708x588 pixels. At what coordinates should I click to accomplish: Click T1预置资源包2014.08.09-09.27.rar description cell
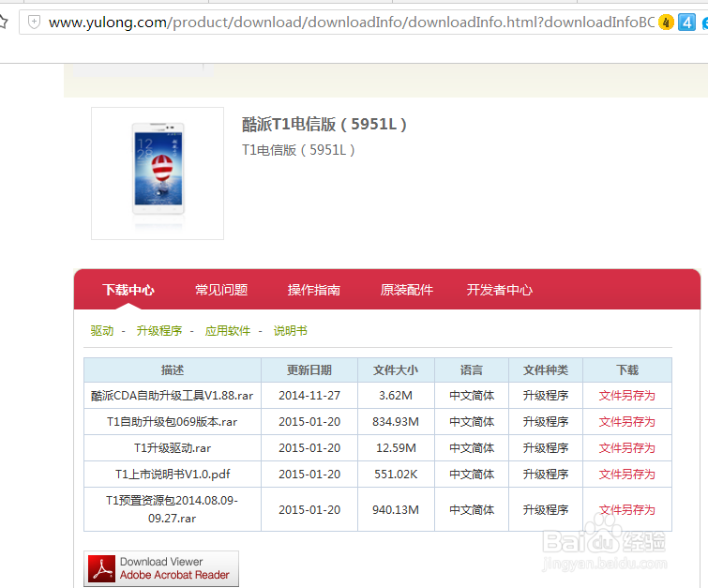click(x=173, y=509)
